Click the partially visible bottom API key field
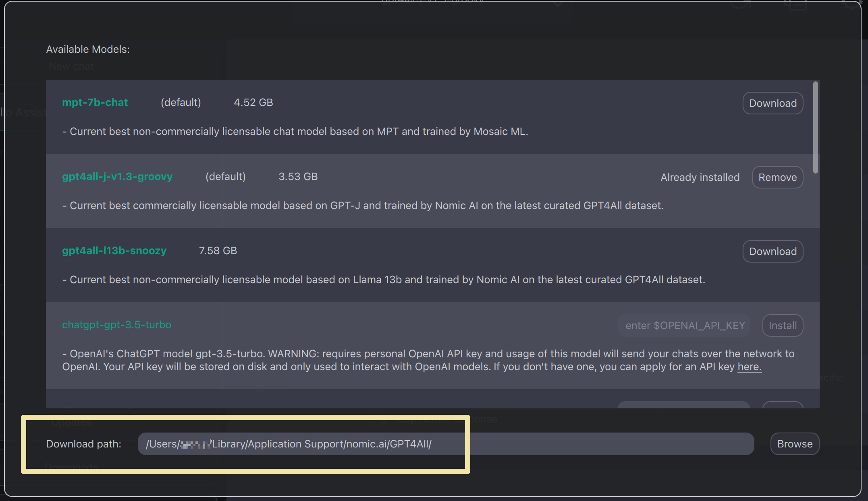Image resolution: width=868 pixels, height=501 pixels. tap(684, 405)
